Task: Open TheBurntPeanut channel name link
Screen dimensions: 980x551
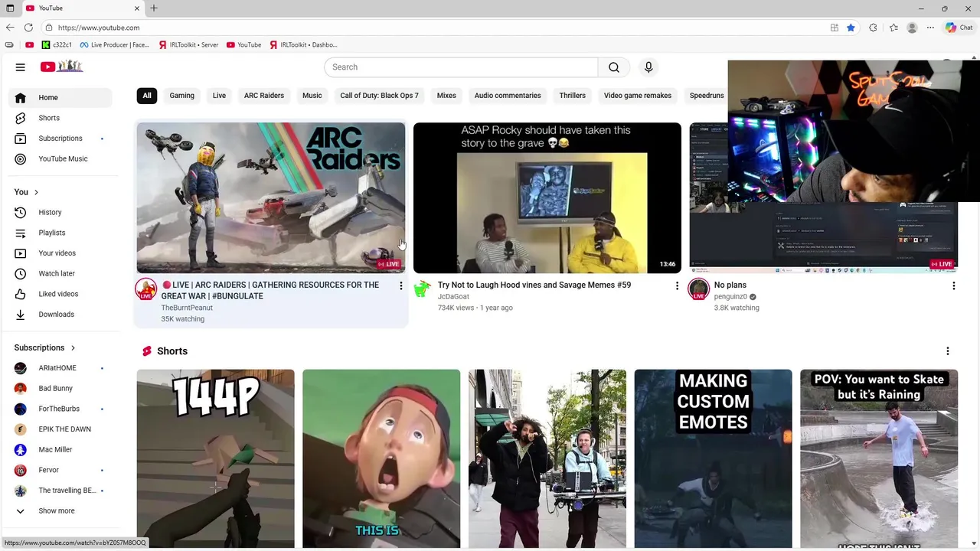Action: tap(187, 308)
